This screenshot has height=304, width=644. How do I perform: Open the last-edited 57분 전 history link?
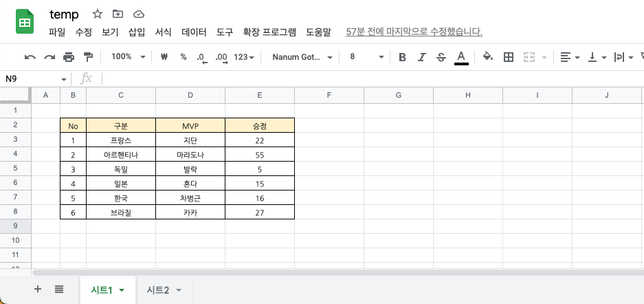point(414,32)
